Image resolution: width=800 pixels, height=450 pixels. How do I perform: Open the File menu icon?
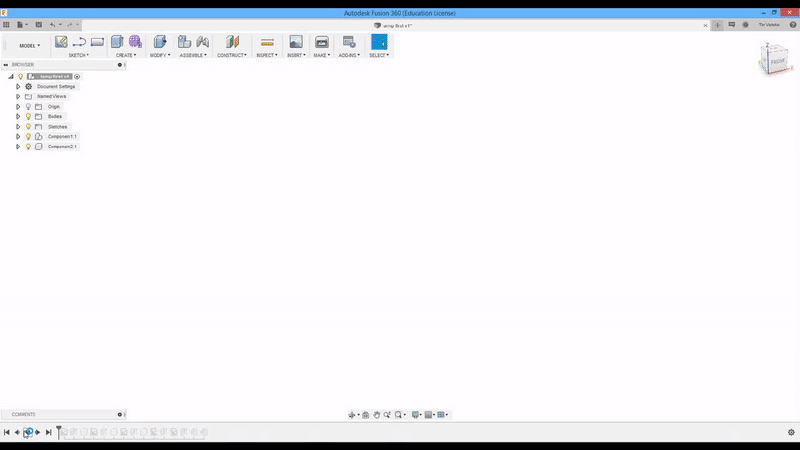click(20, 24)
